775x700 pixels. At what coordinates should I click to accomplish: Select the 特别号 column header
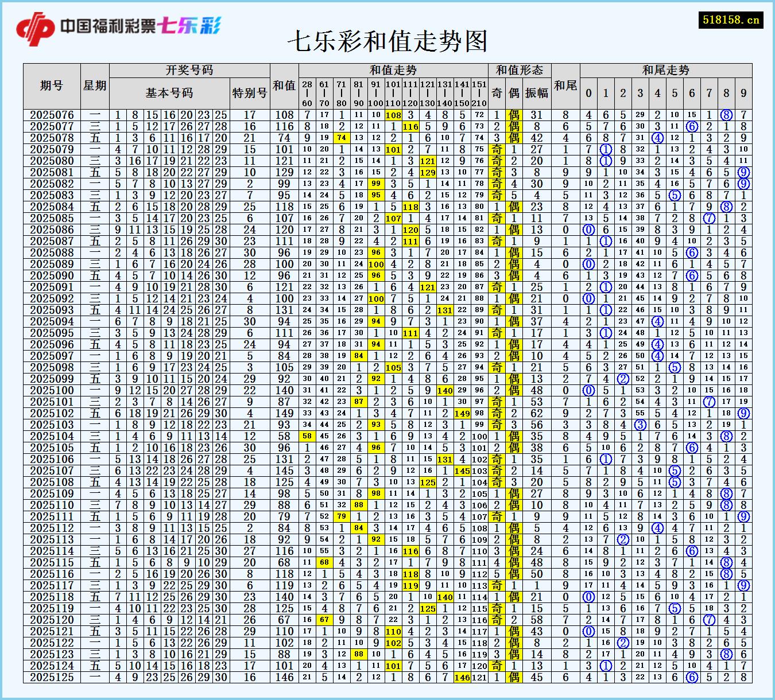pos(249,92)
